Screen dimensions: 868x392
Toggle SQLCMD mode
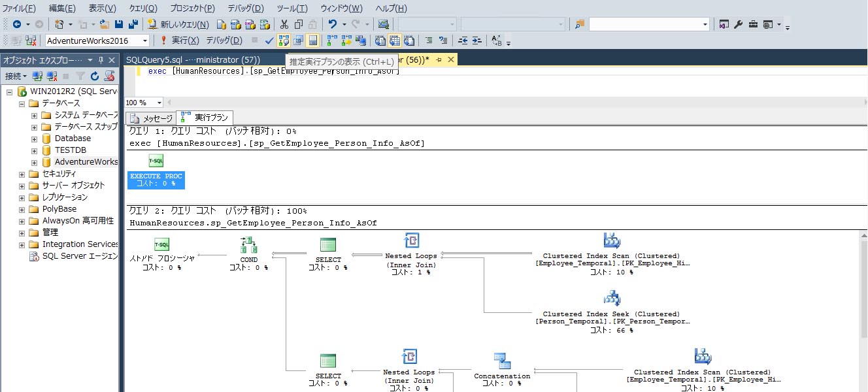(361, 40)
